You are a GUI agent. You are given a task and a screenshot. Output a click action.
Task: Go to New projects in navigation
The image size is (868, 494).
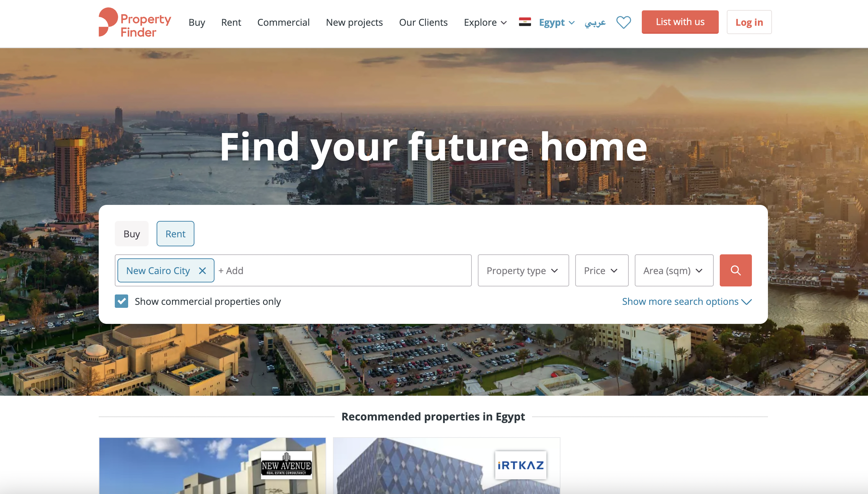tap(354, 22)
